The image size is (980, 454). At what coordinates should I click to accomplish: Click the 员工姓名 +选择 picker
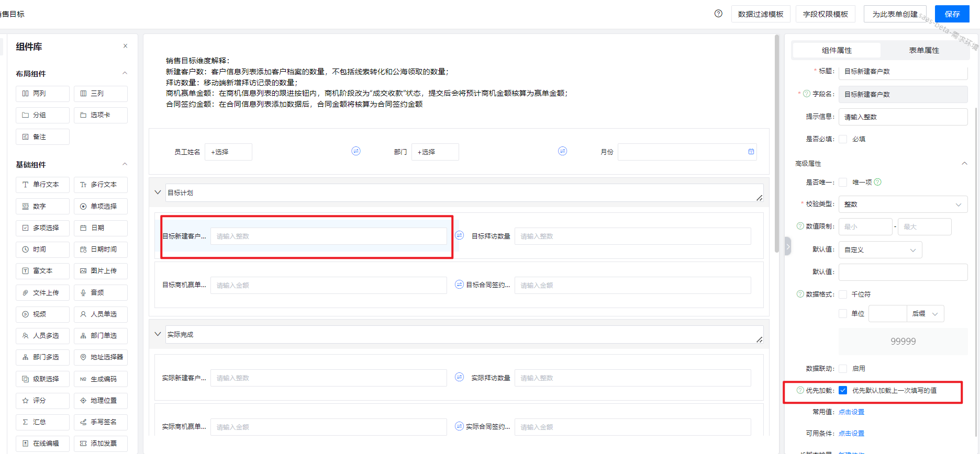(228, 152)
